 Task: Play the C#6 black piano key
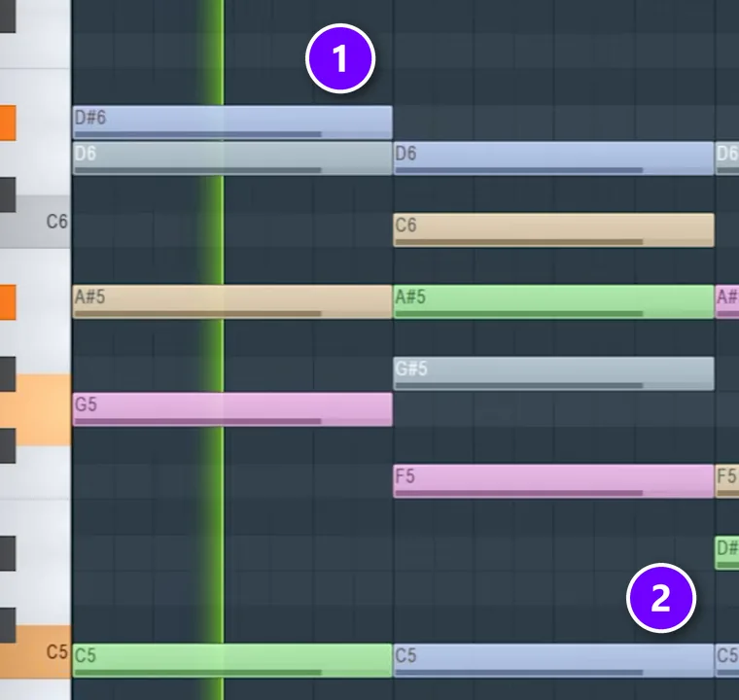tap(8, 194)
